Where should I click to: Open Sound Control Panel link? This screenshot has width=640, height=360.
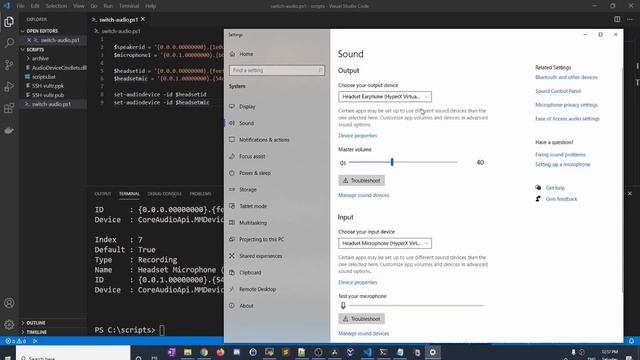click(558, 91)
